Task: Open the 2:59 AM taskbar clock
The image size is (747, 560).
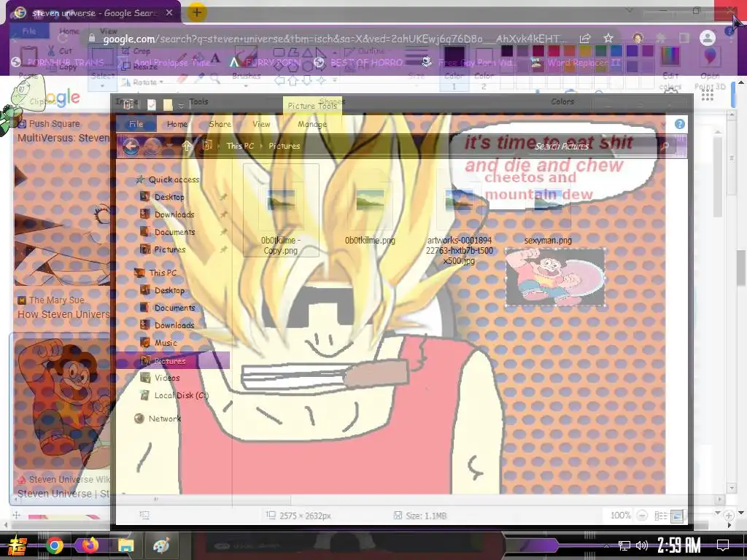Action: click(679, 545)
